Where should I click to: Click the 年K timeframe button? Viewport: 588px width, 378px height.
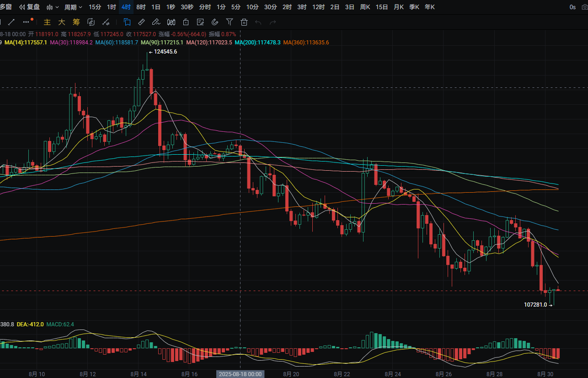coord(430,7)
